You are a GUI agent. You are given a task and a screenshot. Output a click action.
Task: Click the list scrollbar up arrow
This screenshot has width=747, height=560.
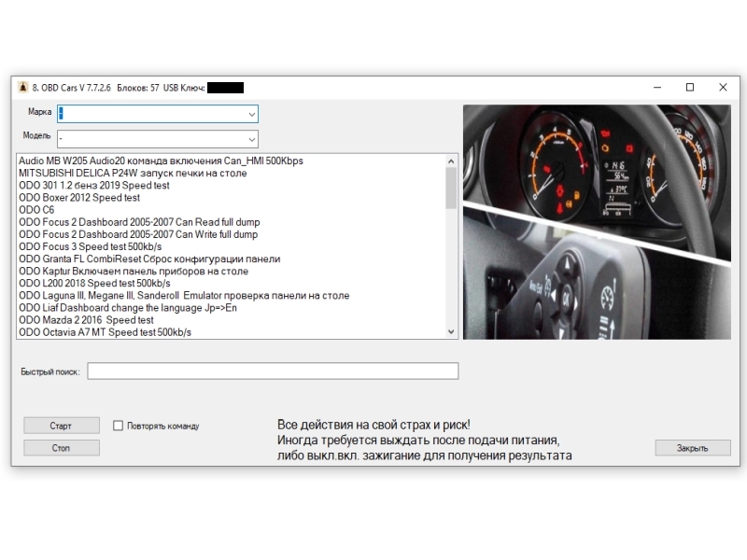(451, 161)
